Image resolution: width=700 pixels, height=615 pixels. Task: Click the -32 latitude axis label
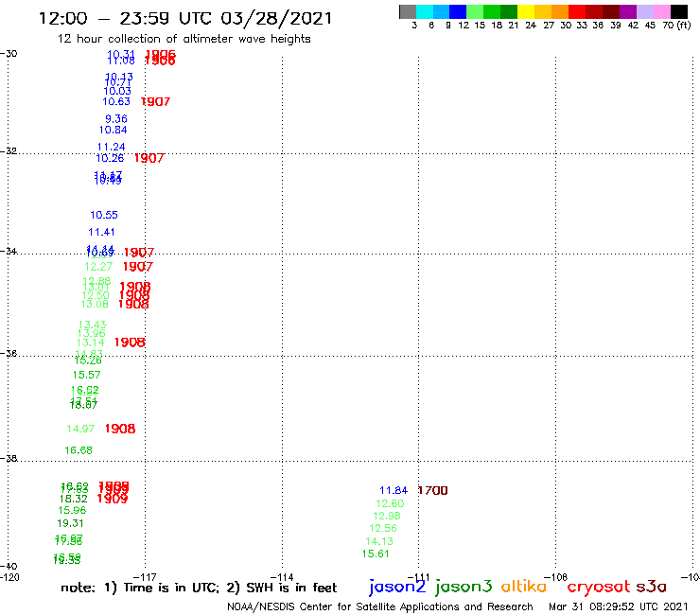(9, 150)
